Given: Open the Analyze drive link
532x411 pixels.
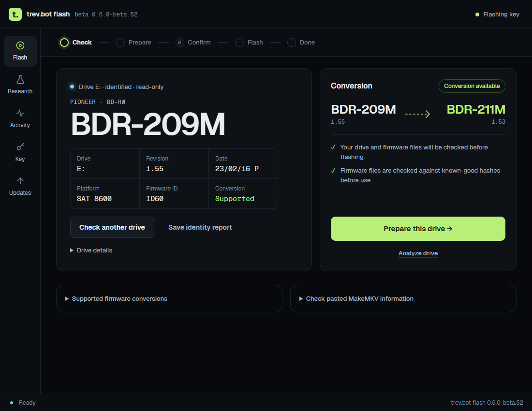Looking at the screenshot, I should tap(418, 253).
